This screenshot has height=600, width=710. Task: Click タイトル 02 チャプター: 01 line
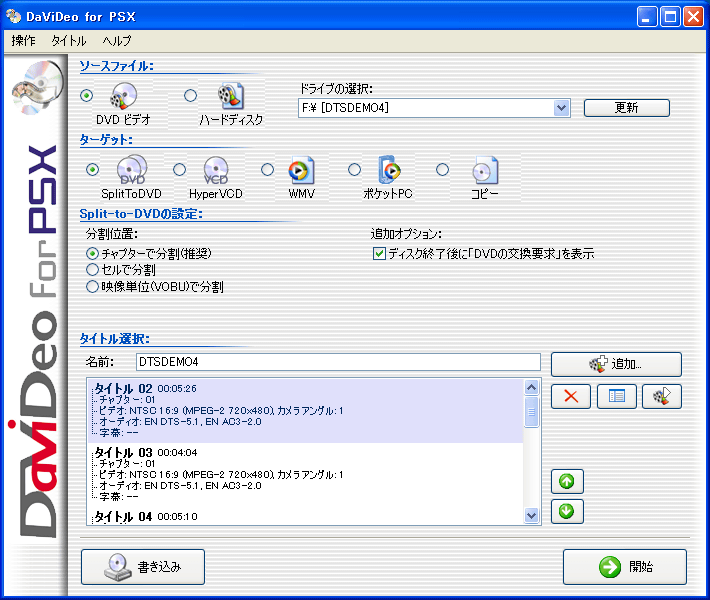[127, 400]
